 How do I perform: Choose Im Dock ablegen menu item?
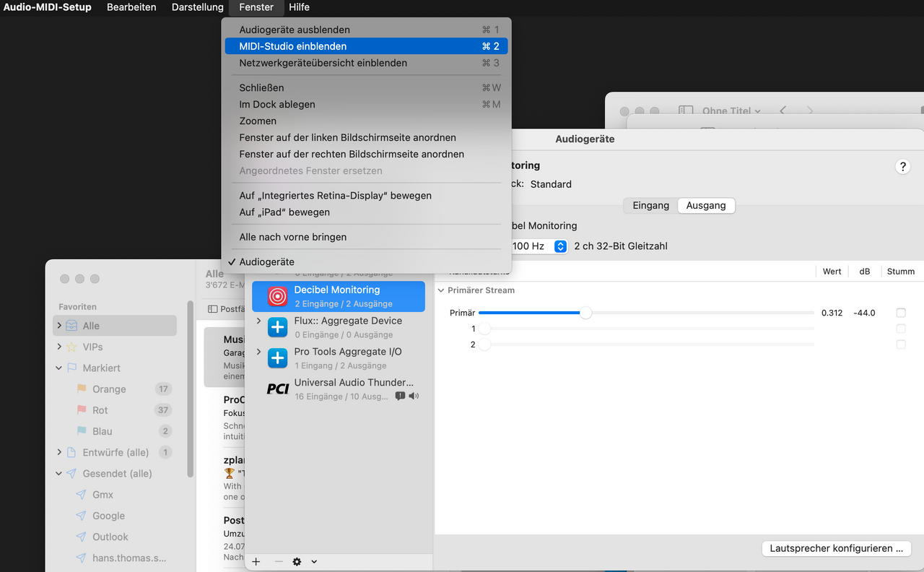tap(366, 104)
